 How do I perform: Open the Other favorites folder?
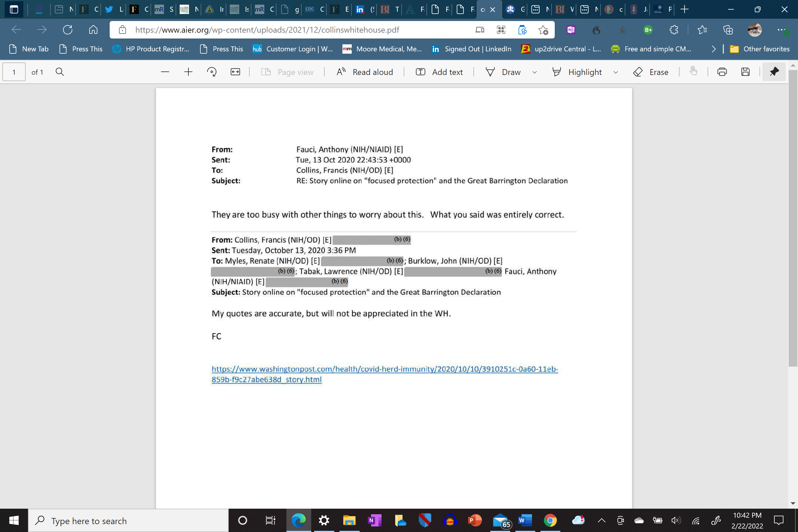pyautogui.click(x=760, y=49)
